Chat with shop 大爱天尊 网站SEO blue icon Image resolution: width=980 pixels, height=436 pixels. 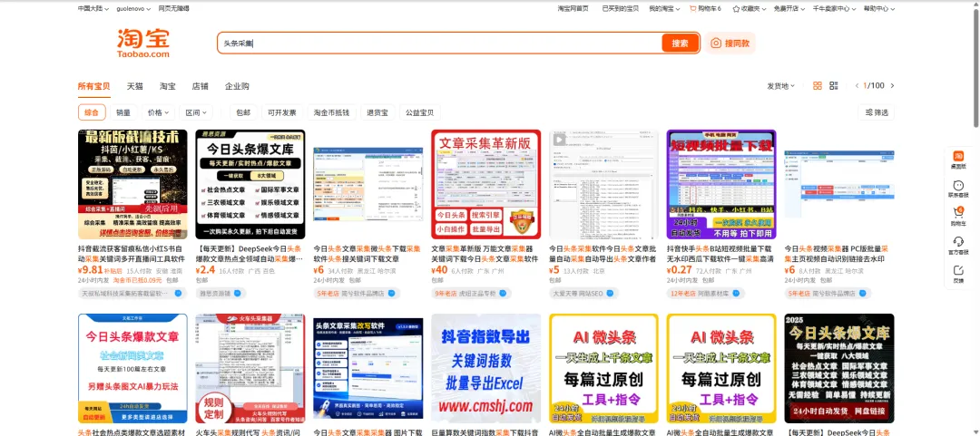tap(611, 293)
